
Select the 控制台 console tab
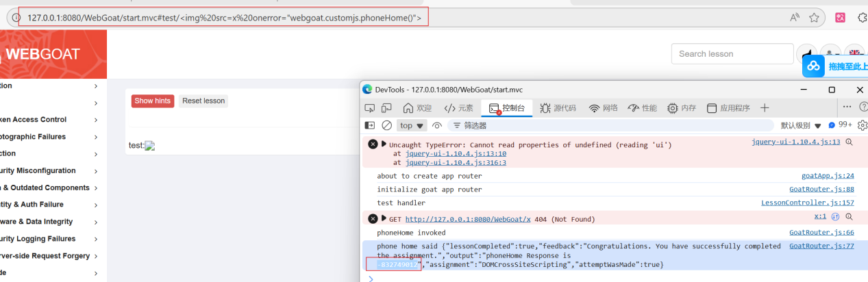[x=506, y=108]
